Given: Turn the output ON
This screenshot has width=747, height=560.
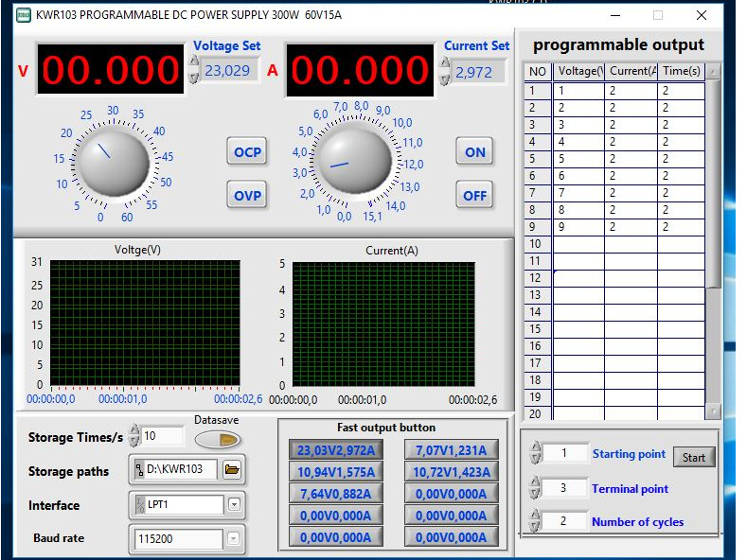Looking at the screenshot, I should pos(474,152).
